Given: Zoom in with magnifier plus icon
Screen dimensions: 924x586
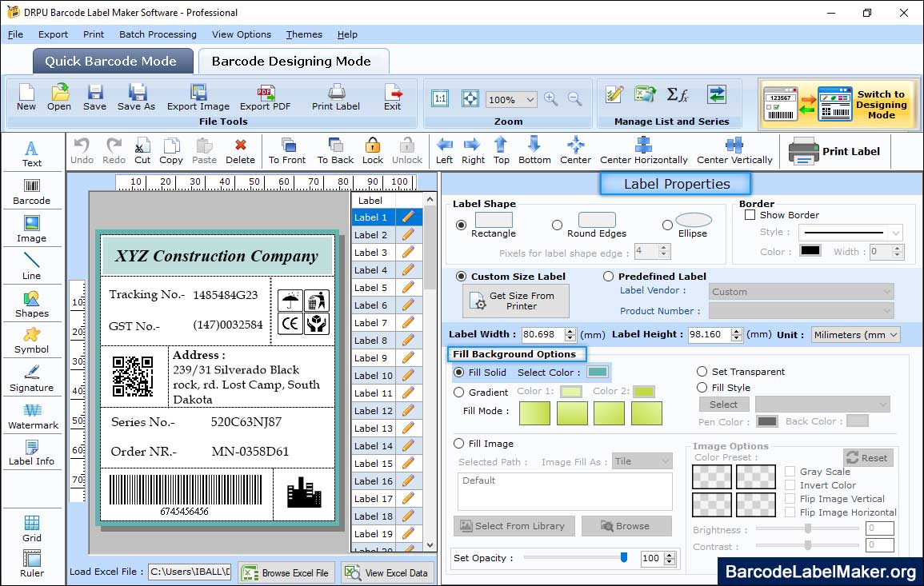Looking at the screenshot, I should tap(551, 99).
